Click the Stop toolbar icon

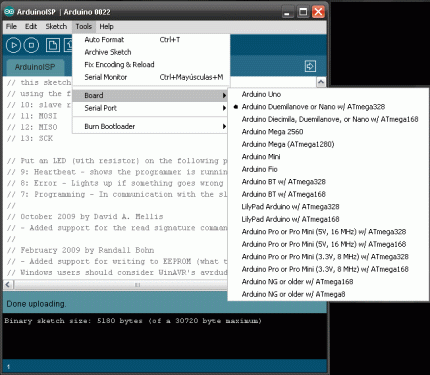(31, 45)
